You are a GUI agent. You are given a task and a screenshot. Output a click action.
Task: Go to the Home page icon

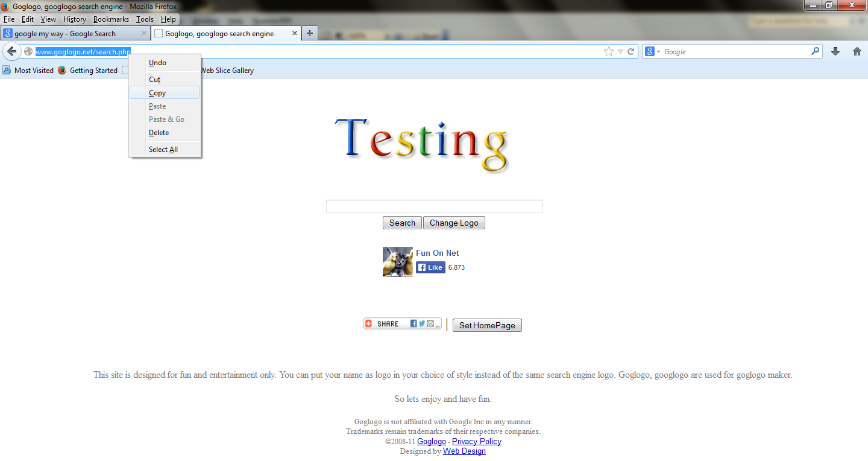point(857,52)
